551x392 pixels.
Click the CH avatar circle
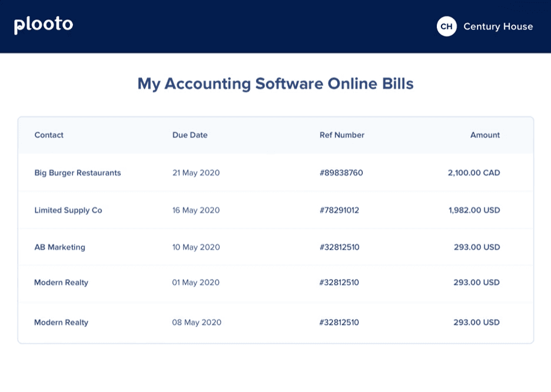446,26
